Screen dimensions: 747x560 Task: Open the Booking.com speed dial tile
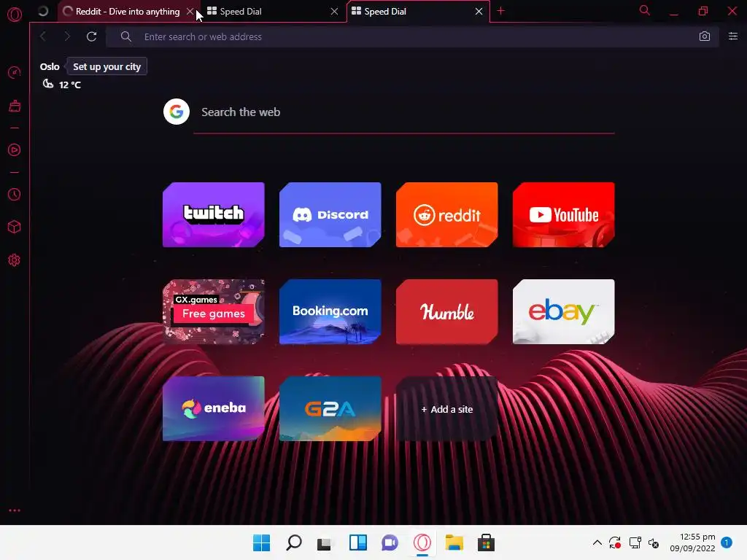pyautogui.click(x=330, y=312)
